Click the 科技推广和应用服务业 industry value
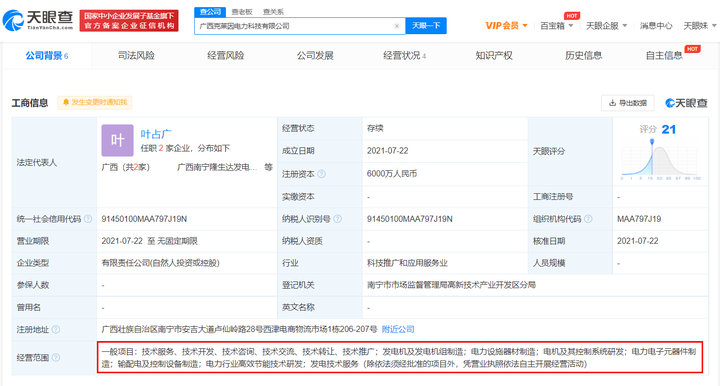Image resolution: width=720 pixels, height=386 pixels. [x=407, y=263]
